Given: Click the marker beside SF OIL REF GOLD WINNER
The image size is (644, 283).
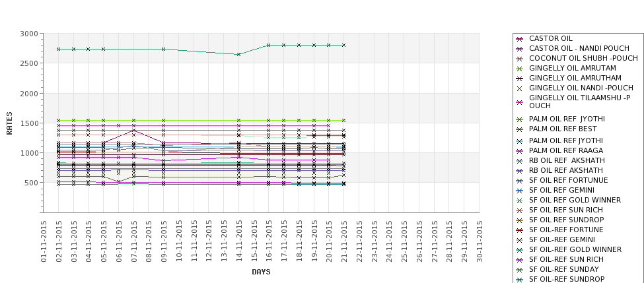Looking at the screenshot, I should 520,201.
